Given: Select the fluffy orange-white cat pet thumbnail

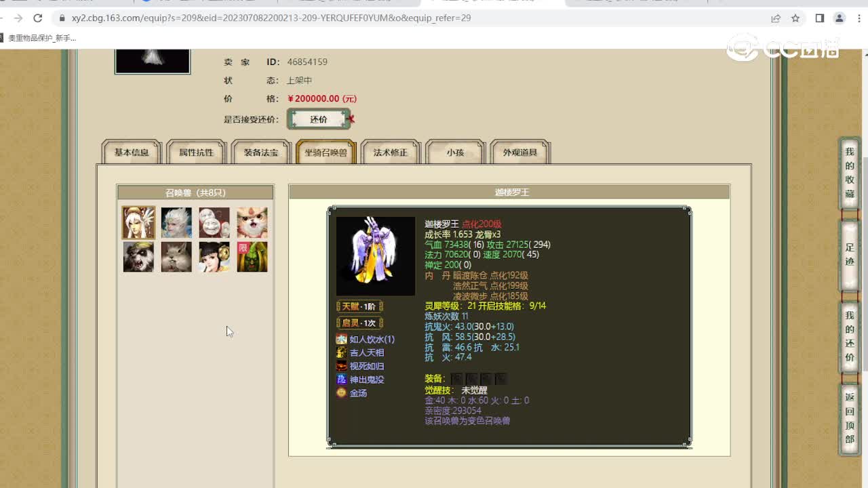Looking at the screenshot, I should (252, 223).
